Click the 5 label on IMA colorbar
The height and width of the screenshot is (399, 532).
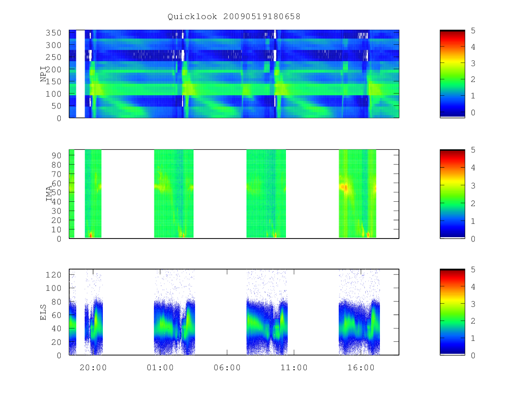[x=473, y=150]
